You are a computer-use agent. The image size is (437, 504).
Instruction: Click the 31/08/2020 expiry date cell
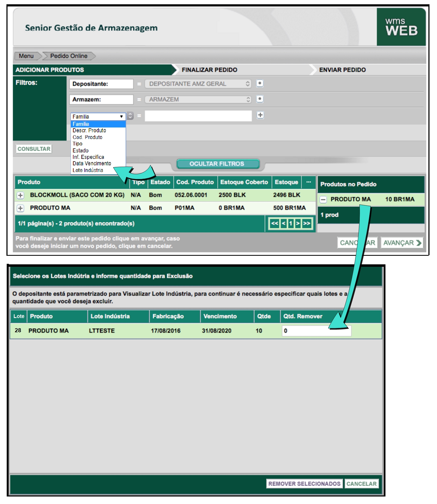pos(217,331)
